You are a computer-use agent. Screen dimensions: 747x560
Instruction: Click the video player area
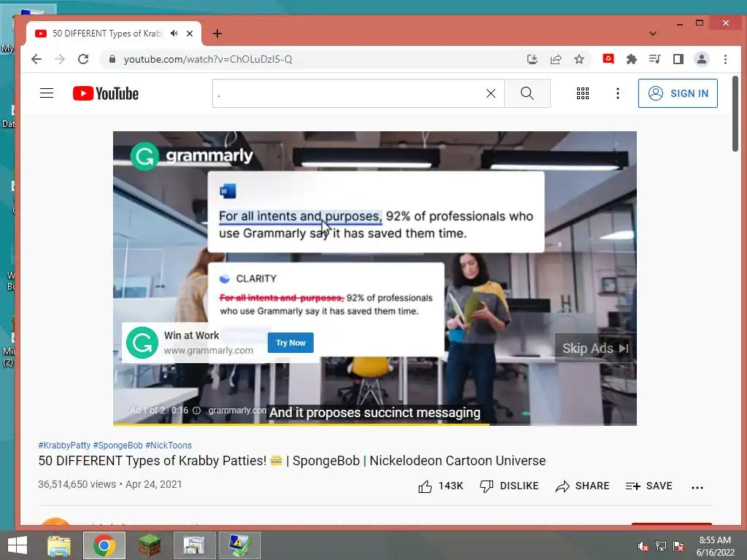click(374, 278)
